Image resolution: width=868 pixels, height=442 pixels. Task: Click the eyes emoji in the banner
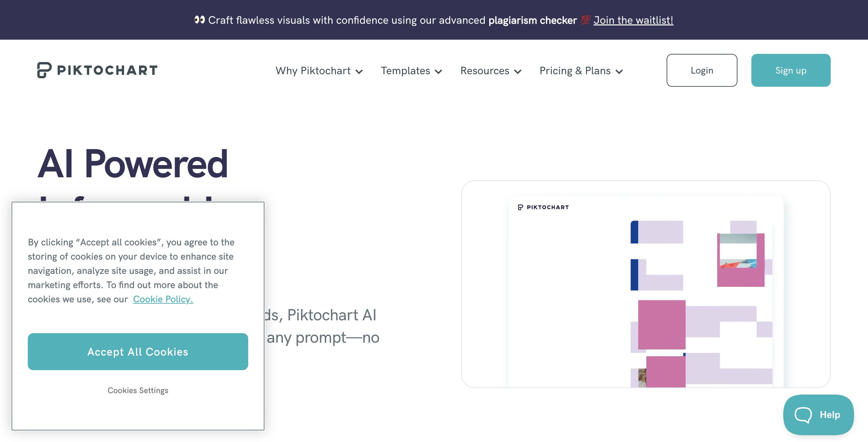click(198, 20)
